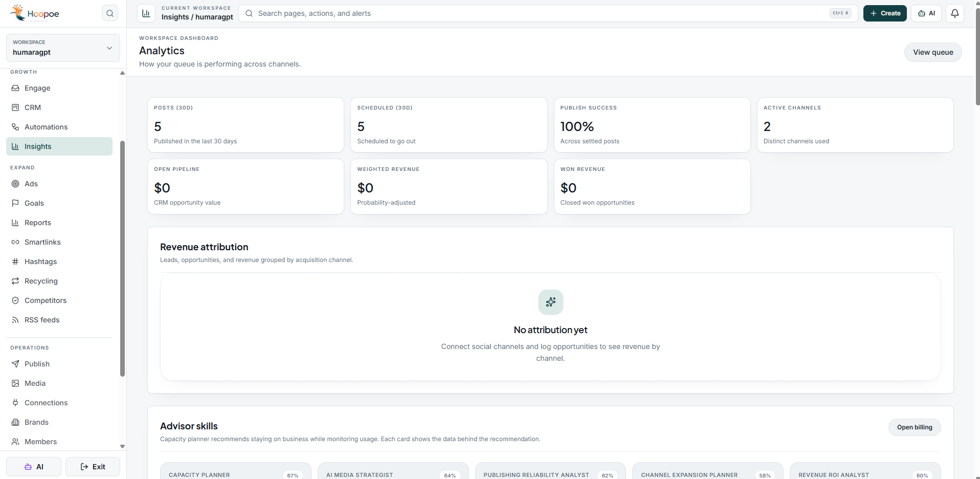Viewport: 980px width, 479px height.
Task: Click the AI Media Strategist card
Action: click(393, 471)
